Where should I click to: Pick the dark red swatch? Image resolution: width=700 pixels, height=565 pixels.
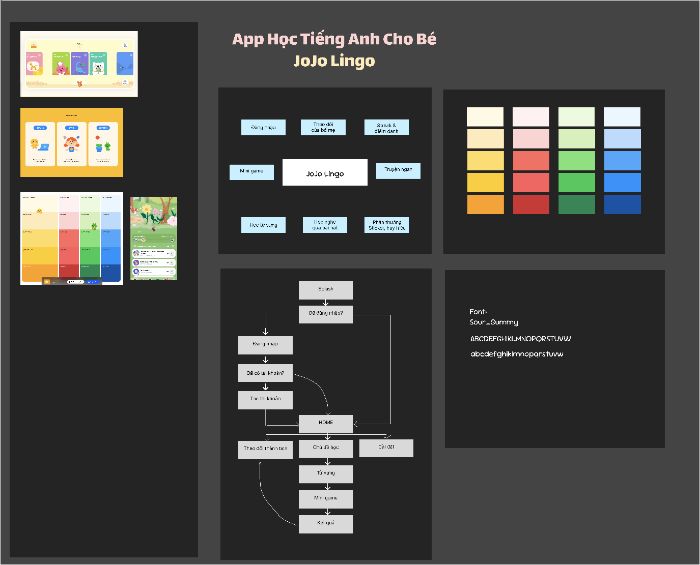click(531, 204)
